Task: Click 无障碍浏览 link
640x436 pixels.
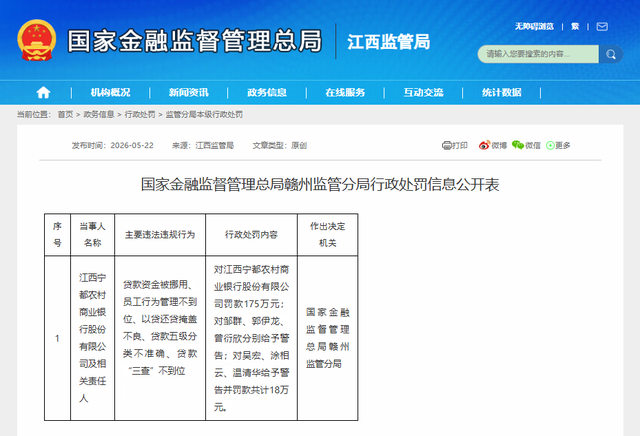Action: pos(534,27)
